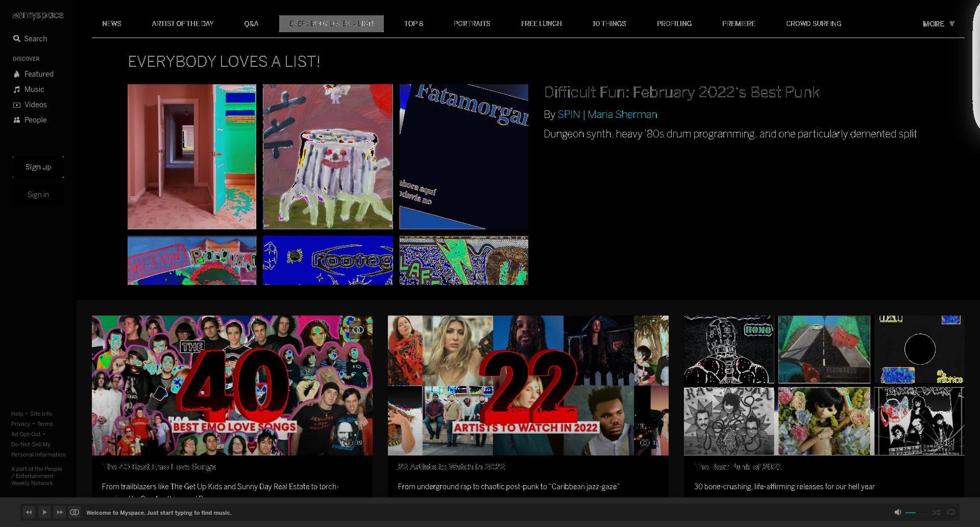Open the PROFILING tab
Screen dimensions: 980x527
coord(674,23)
